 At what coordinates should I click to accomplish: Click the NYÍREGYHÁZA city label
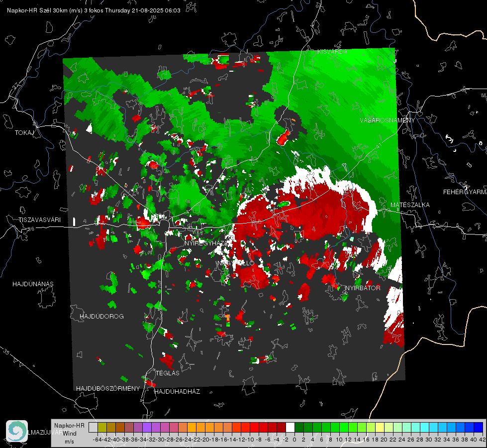[x=207, y=243]
